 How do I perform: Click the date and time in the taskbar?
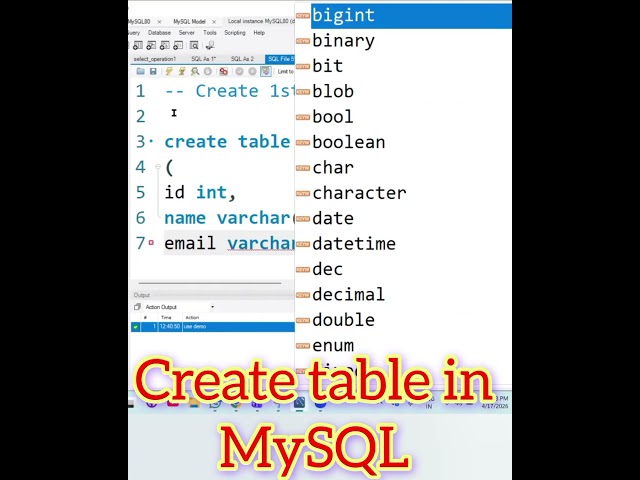[x=495, y=402]
